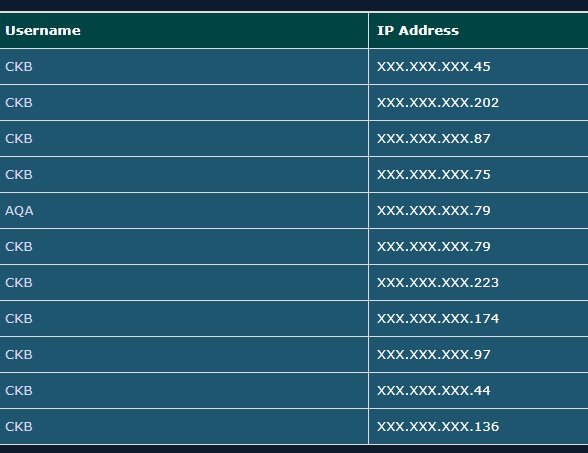Select the CKB username beside IP .45

(x=19, y=67)
